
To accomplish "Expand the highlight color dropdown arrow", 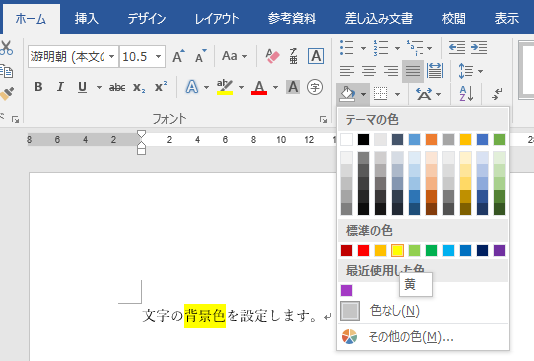I will point(241,88).
